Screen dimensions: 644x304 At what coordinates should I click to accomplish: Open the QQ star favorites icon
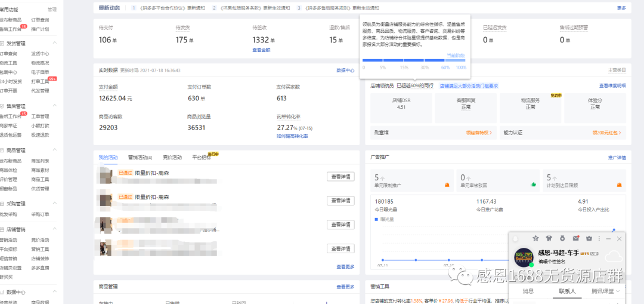pyautogui.click(x=535, y=238)
